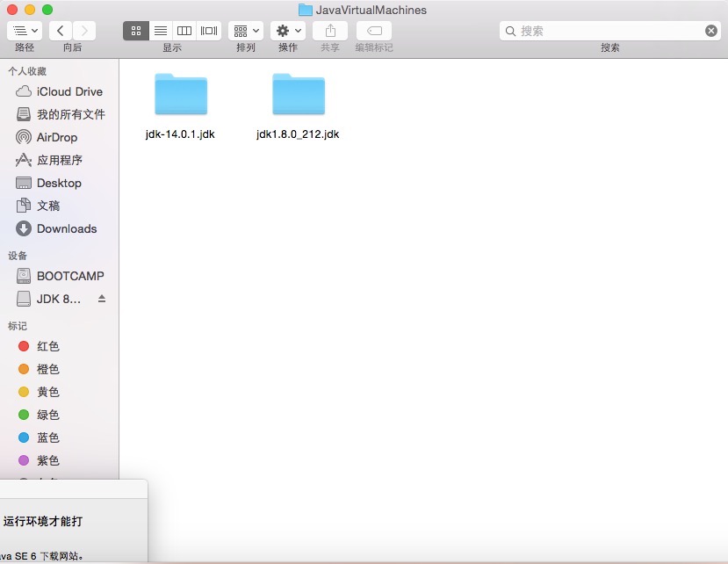Select the yellow 黄色 tag
Screen dimensions: 728x564
click(x=60, y=392)
